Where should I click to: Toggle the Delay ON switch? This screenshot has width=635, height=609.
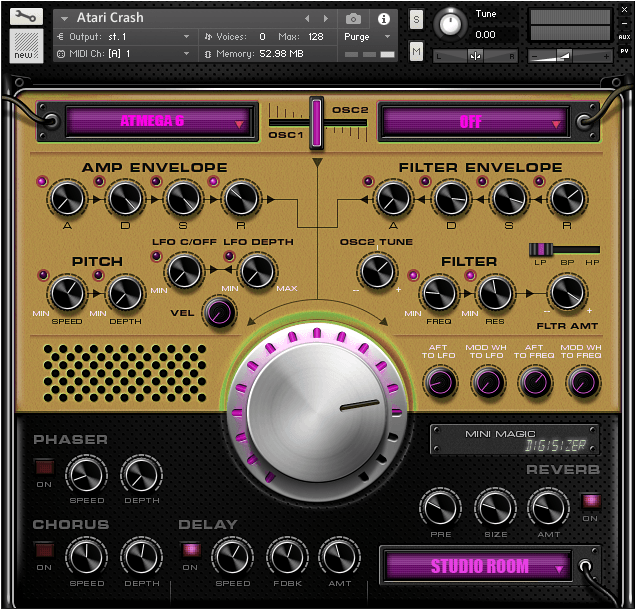(191, 550)
